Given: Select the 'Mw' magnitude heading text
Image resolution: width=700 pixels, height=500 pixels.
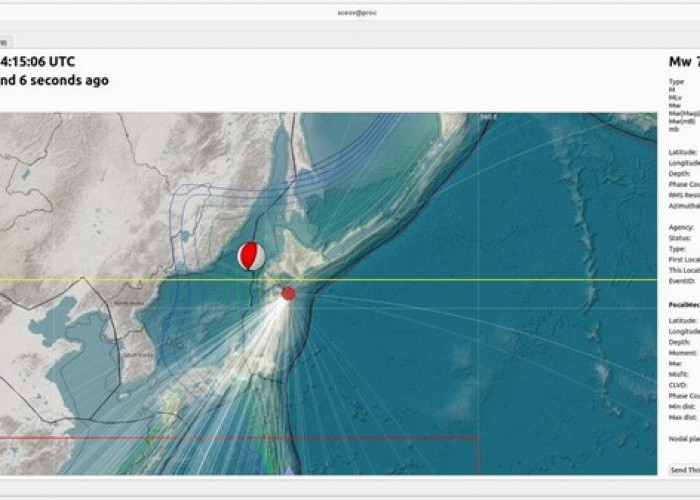Looking at the screenshot, I should [680, 62].
